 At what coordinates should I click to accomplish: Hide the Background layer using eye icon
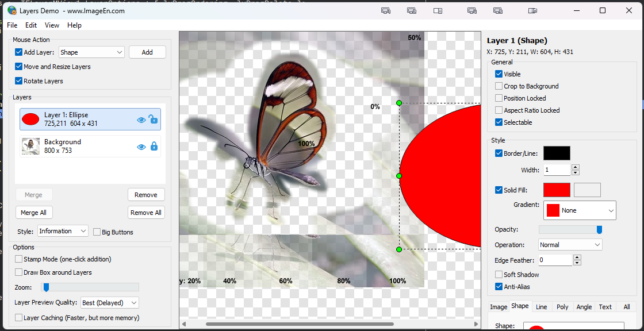coord(141,147)
